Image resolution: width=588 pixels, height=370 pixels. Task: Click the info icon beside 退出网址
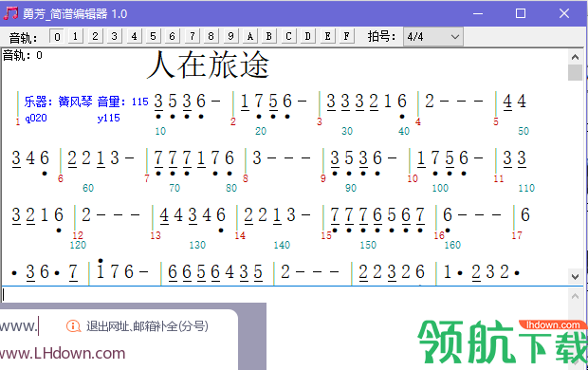tap(73, 326)
